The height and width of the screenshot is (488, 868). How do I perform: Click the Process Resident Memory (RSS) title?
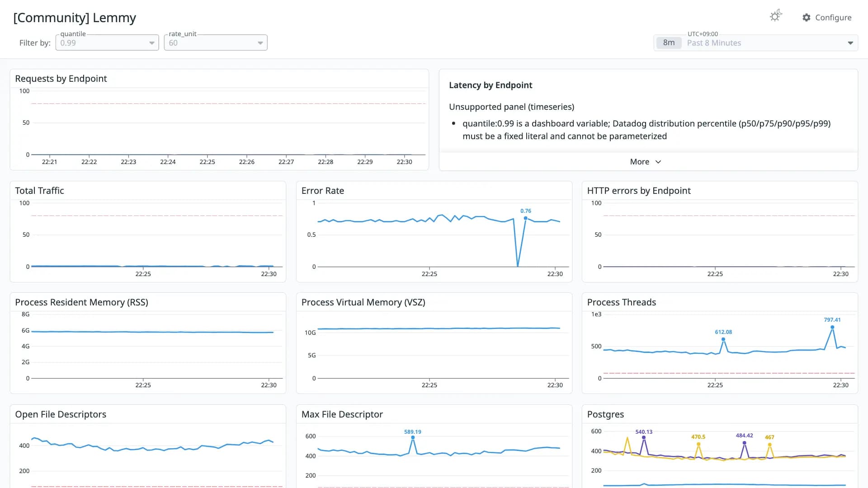click(81, 302)
